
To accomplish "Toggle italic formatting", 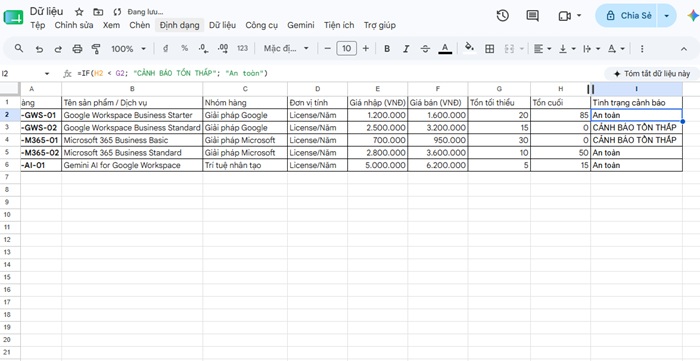I will point(406,49).
